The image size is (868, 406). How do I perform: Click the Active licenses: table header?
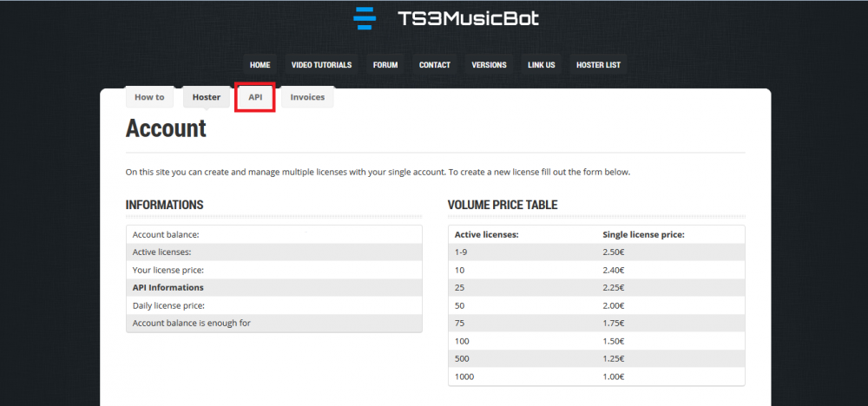[x=487, y=234]
